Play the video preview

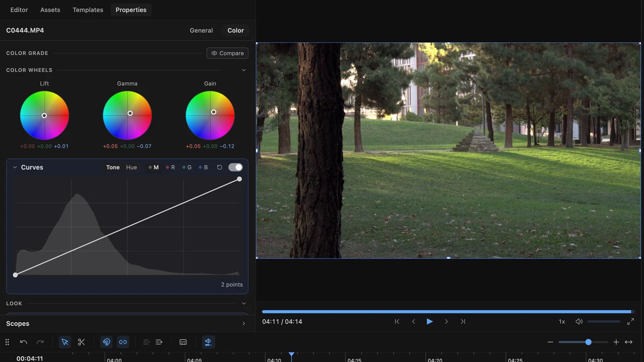pos(430,321)
